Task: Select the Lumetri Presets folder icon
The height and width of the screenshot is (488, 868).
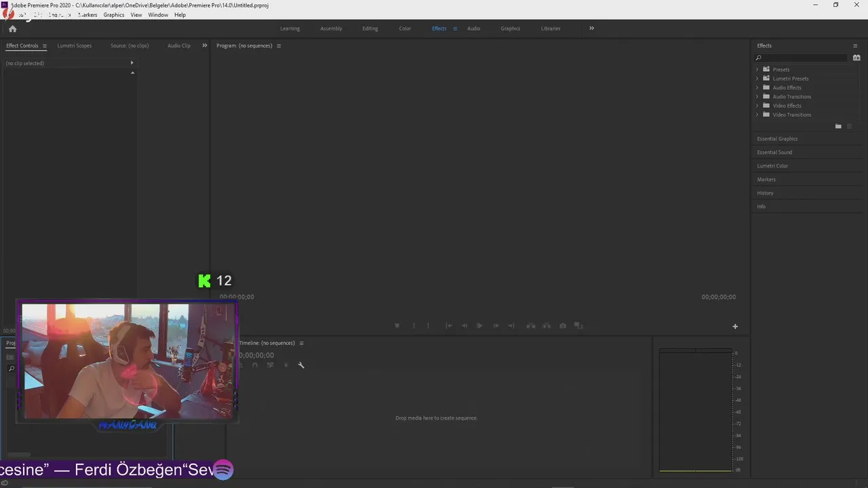Action: click(766, 78)
